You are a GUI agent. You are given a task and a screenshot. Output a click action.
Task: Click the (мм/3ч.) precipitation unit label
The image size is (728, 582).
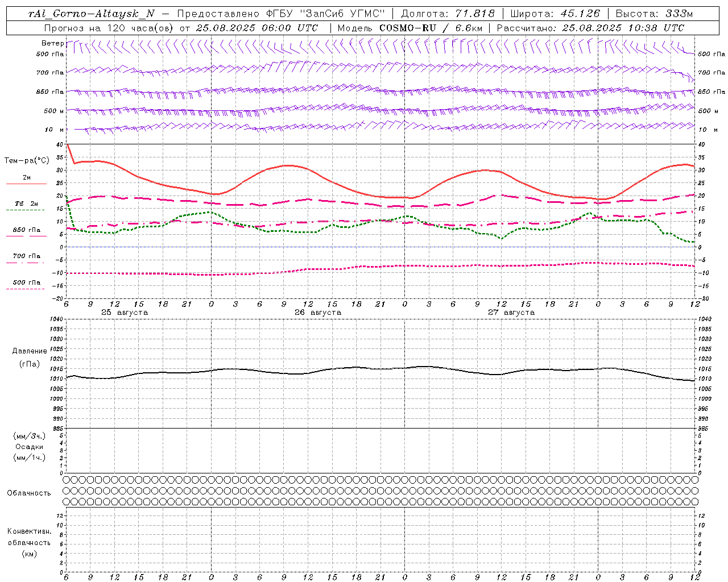click(30, 436)
